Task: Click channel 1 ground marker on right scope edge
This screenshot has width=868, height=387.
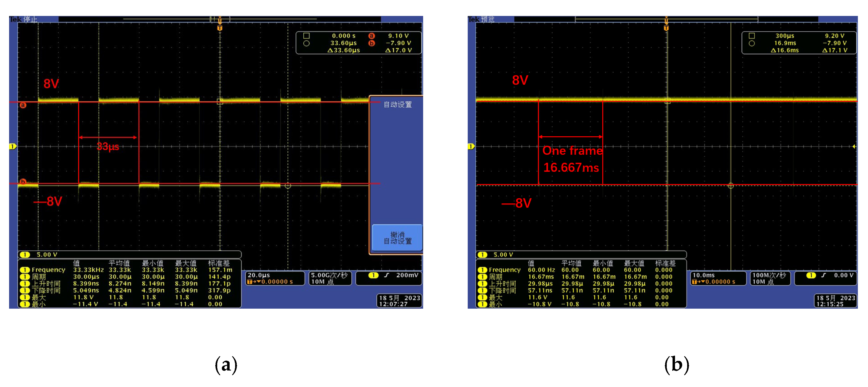Action: coord(471,146)
